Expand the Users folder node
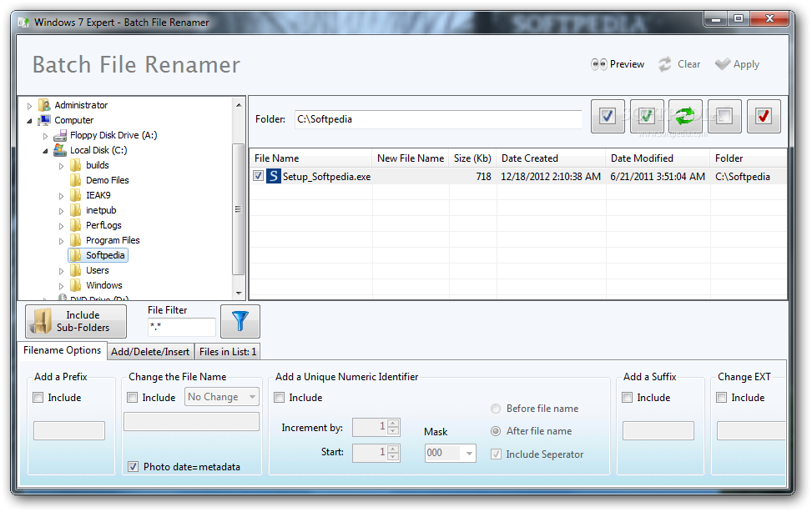This screenshot has height=512, width=812. tap(61, 271)
